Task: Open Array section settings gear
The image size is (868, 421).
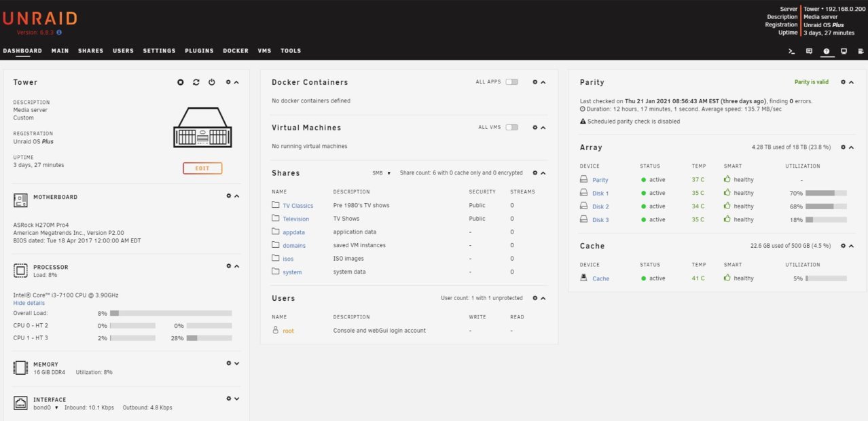Action: coord(843,147)
